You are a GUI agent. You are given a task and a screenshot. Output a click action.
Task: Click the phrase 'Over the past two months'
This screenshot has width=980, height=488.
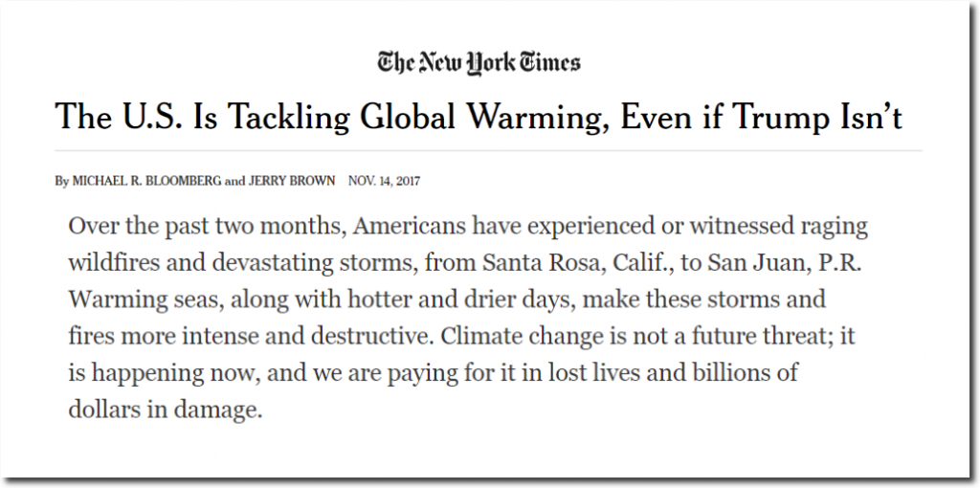coord(207,226)
